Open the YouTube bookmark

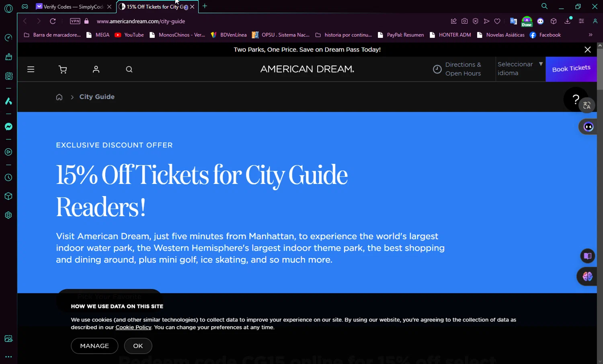(x=129, y=35)
